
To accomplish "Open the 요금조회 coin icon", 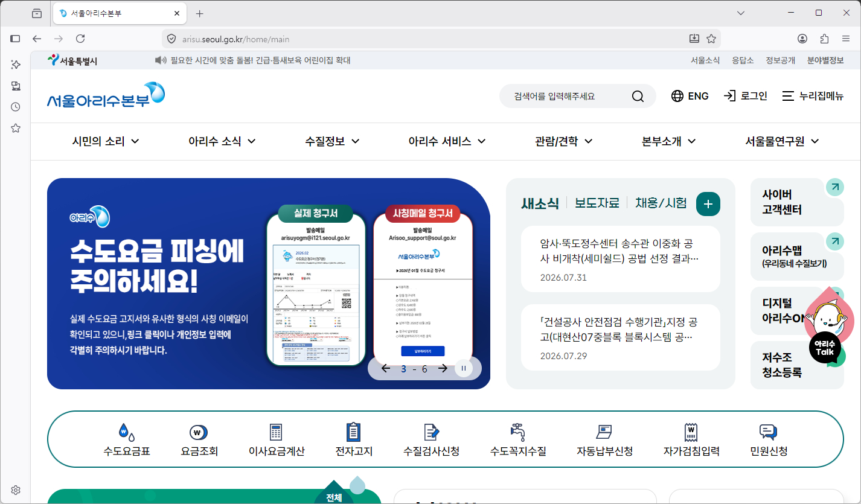I will (199, 432).
